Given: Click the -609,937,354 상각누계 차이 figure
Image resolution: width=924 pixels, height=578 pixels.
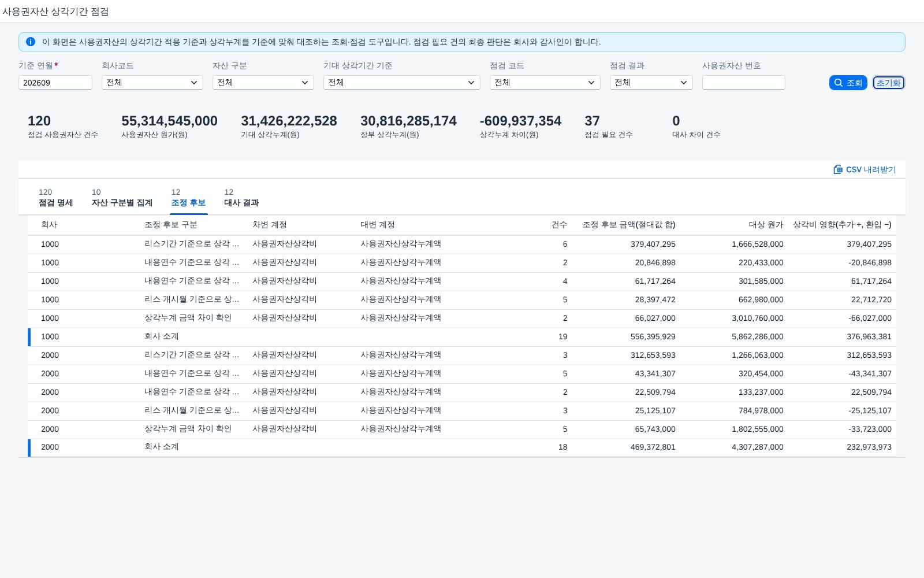Looking at the screenshot, I should tap(520, 121).
